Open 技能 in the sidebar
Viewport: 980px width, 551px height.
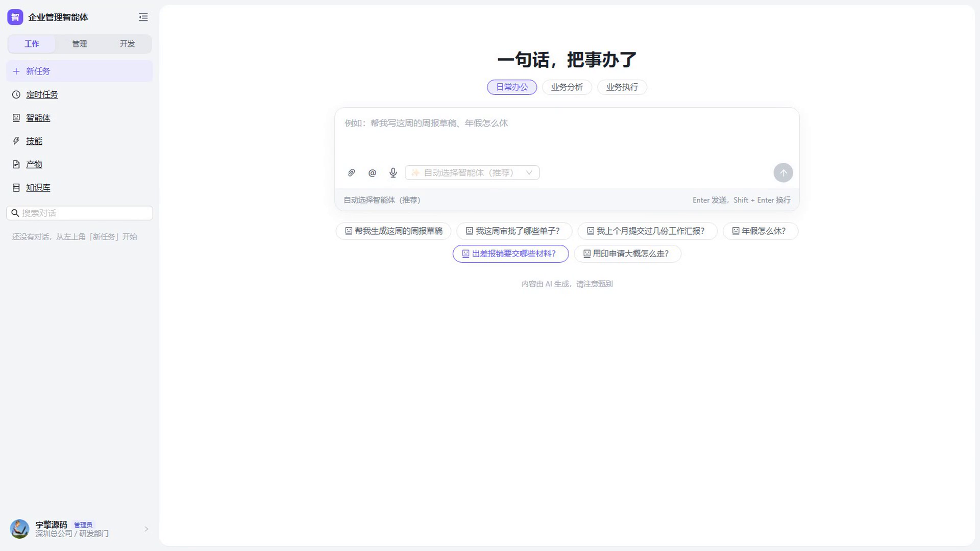click(80, 141)
